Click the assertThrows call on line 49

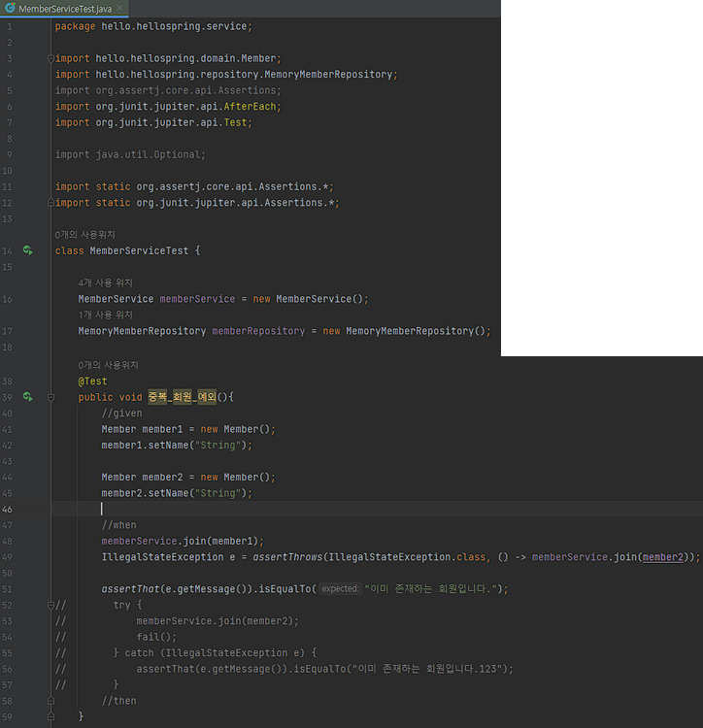287,557
